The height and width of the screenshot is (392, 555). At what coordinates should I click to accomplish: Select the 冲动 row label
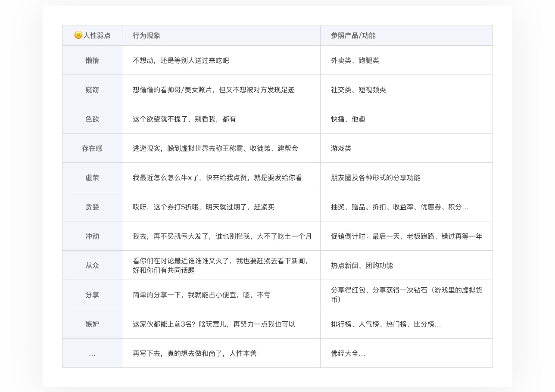[92, 236]
